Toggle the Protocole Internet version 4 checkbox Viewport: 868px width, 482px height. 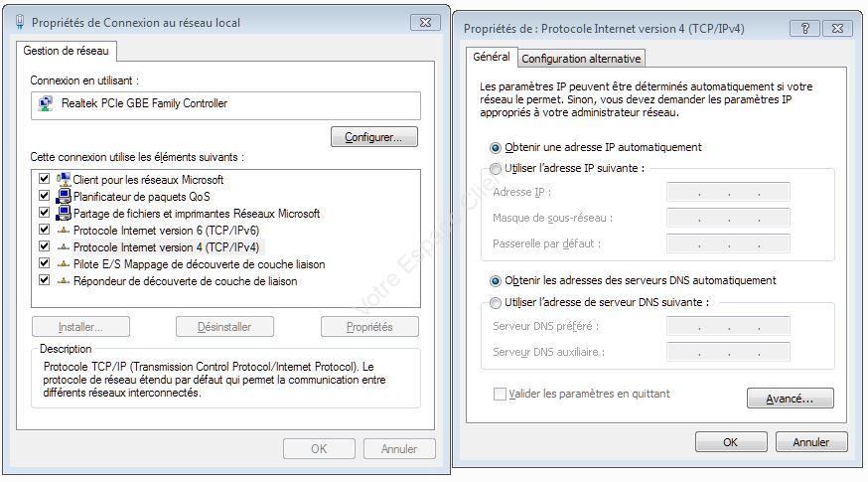[x=44, y=246]
